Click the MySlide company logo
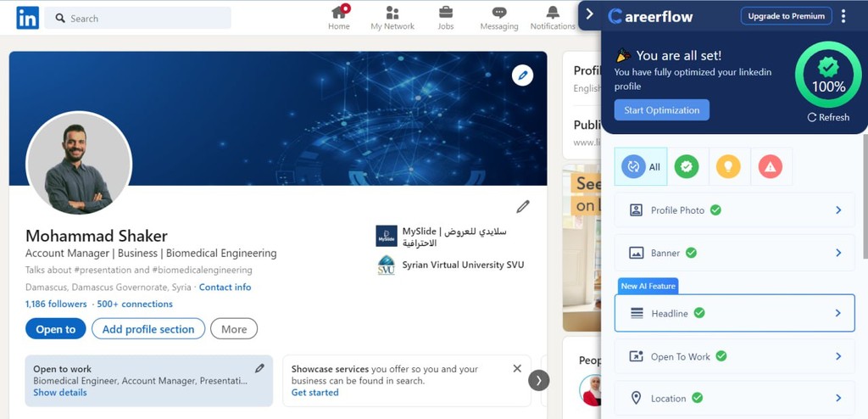 pyautogui.click(x=387, y=236)
